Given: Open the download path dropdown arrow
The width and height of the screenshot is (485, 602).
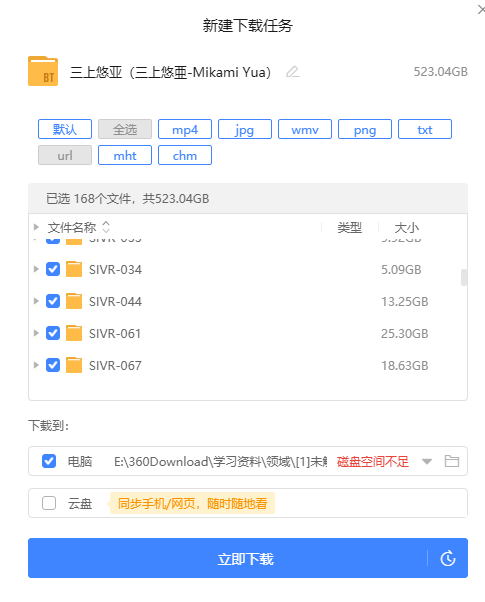Looking at the screenshot, I should click(x=427, y=461).
